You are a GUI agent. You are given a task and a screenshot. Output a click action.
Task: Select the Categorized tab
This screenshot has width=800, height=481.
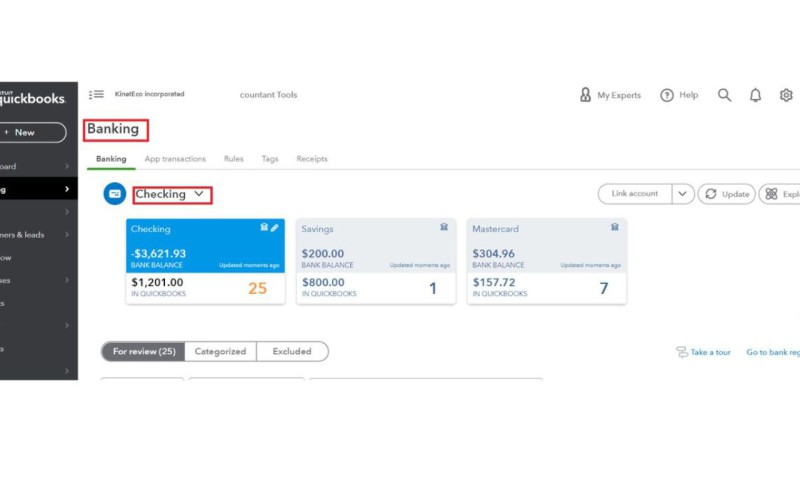pyautogui.click(x=220, y=351)
